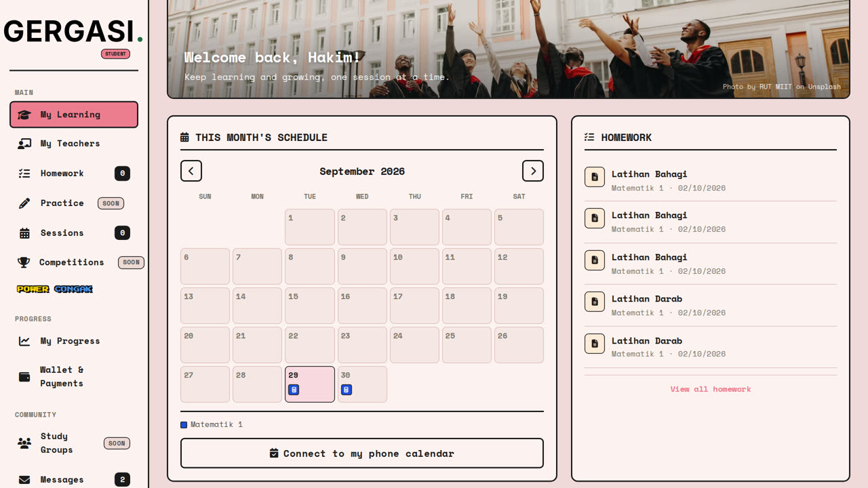
Task: Open session icon on September 29
Action: point(294,390)
